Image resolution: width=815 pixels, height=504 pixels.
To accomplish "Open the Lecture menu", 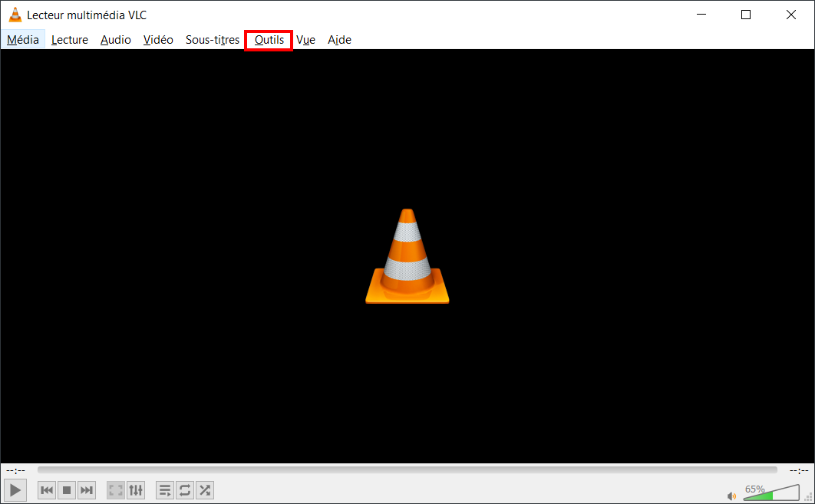I will (x=70, y=39).
